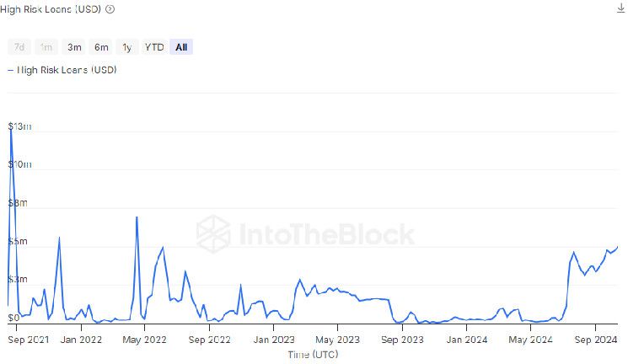
Task: Choose the 3m time range
Action: coord(74,47)
